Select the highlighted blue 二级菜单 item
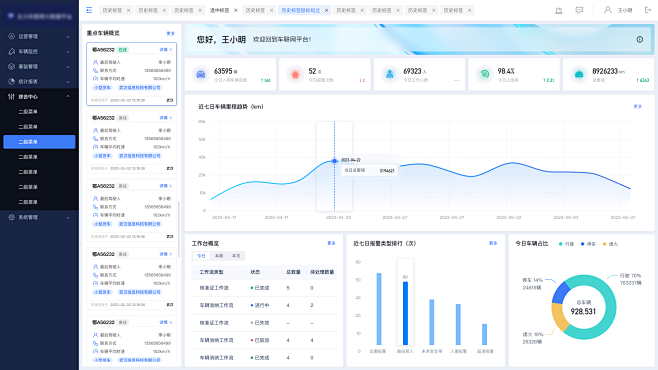 click(x=39, y=142)
